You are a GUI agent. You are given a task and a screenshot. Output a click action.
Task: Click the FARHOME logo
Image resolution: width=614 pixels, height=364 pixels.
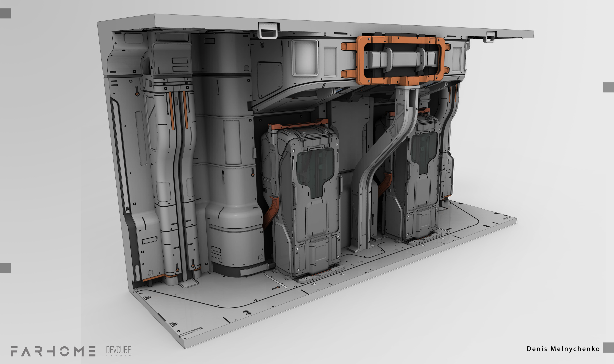tap(53, 351)
